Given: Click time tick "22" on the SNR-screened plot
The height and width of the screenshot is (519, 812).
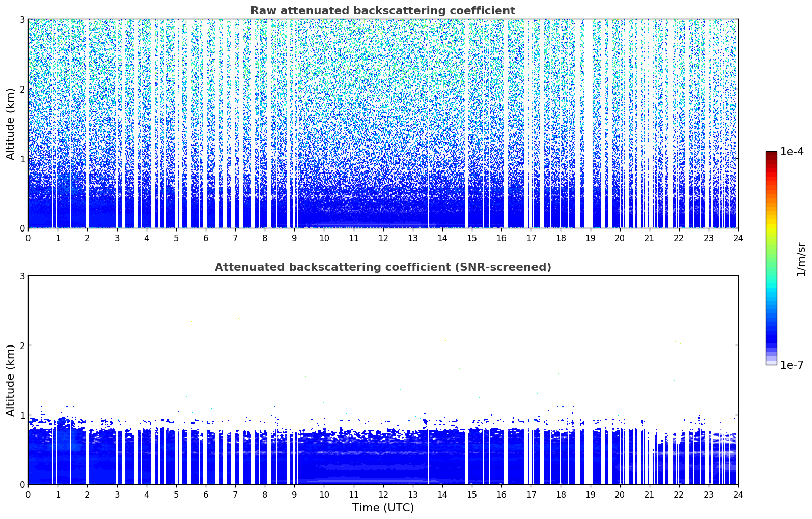Looking at the screenshot, I should point(679,494).
